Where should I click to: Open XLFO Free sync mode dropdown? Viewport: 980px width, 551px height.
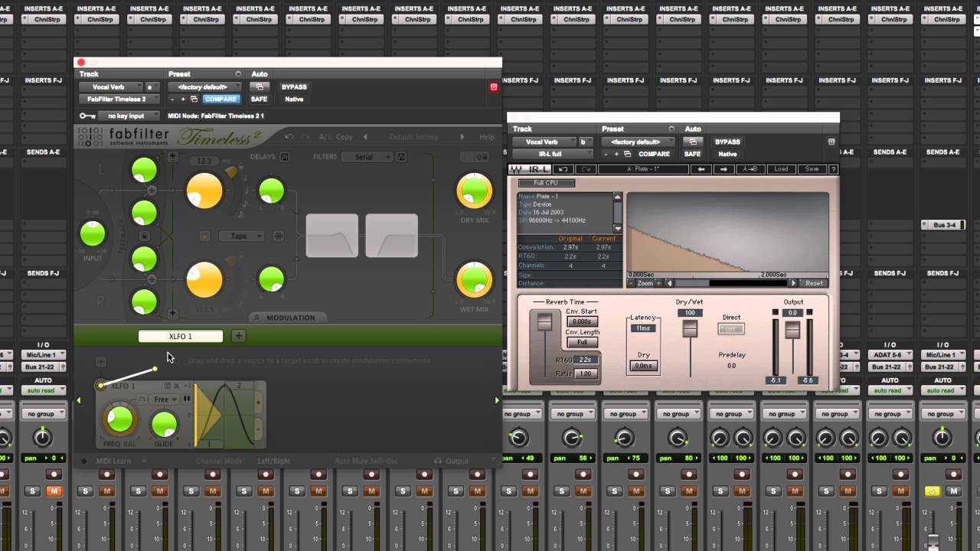pos(164,399)
